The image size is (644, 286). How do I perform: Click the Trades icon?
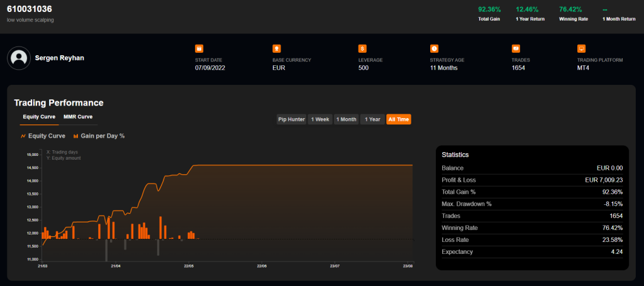click(516, 48)
